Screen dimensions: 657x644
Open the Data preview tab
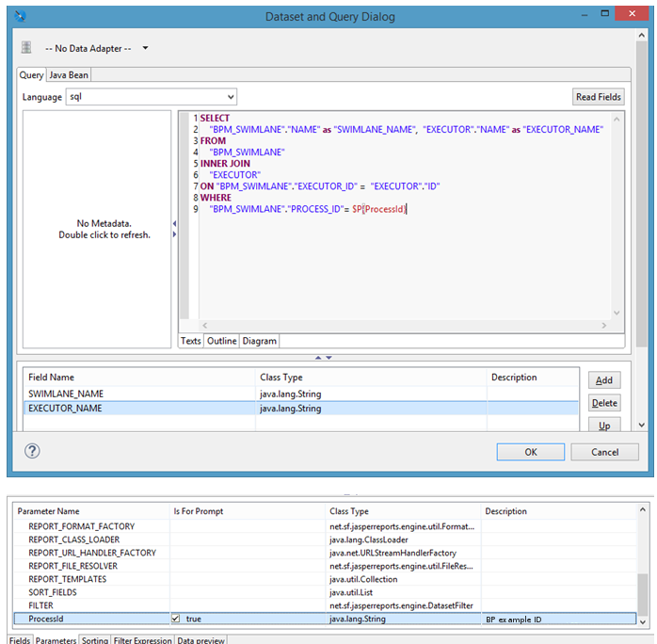(x=200, y=639)
